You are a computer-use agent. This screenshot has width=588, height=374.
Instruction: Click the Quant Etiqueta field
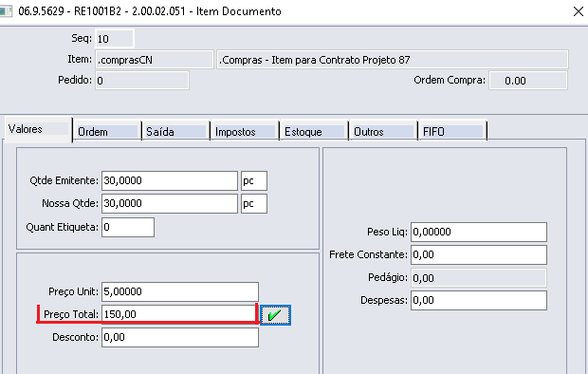tap(128, 227)
